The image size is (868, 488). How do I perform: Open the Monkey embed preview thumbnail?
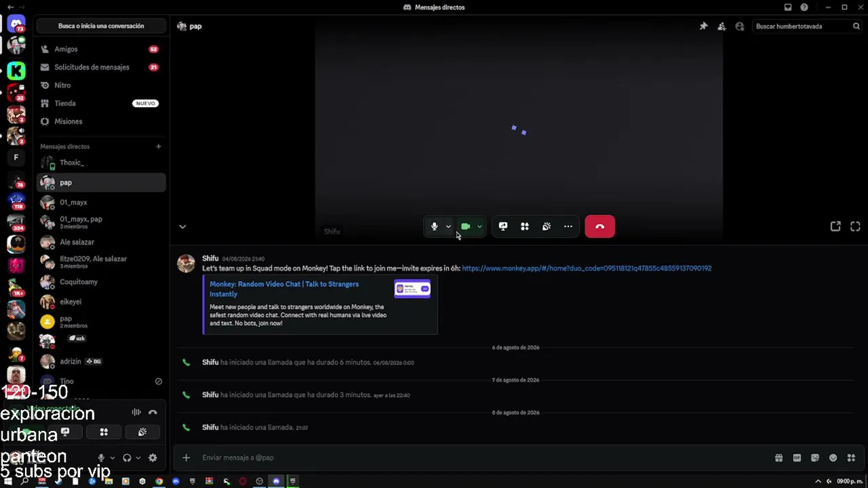click(x=412, y=289)
